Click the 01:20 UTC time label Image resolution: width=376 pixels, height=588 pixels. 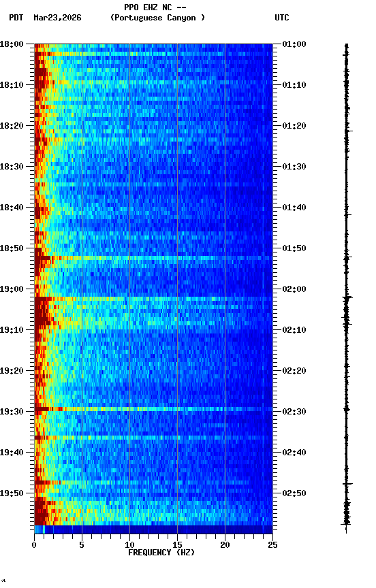(294, 126)
